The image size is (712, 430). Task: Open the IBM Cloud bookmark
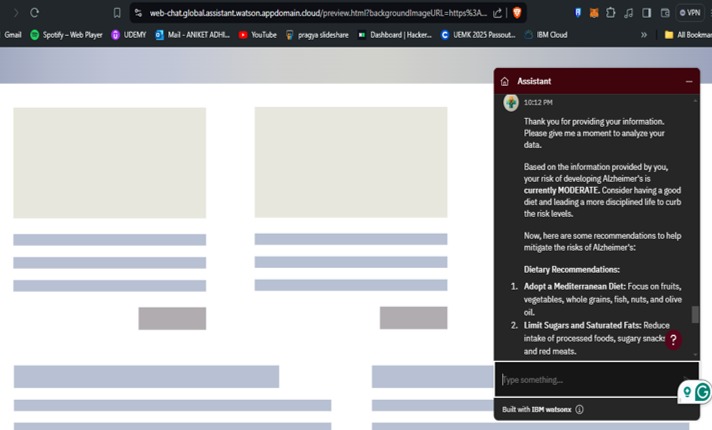[x=546, y=35]
